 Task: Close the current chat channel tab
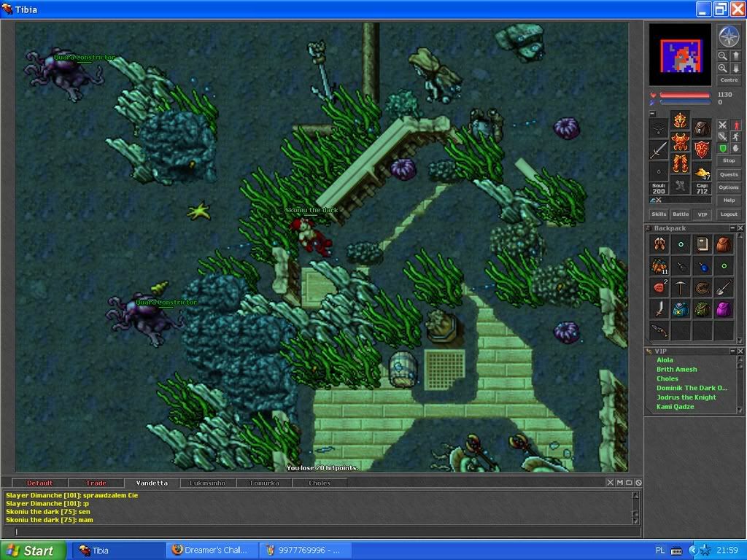(611, 483)
